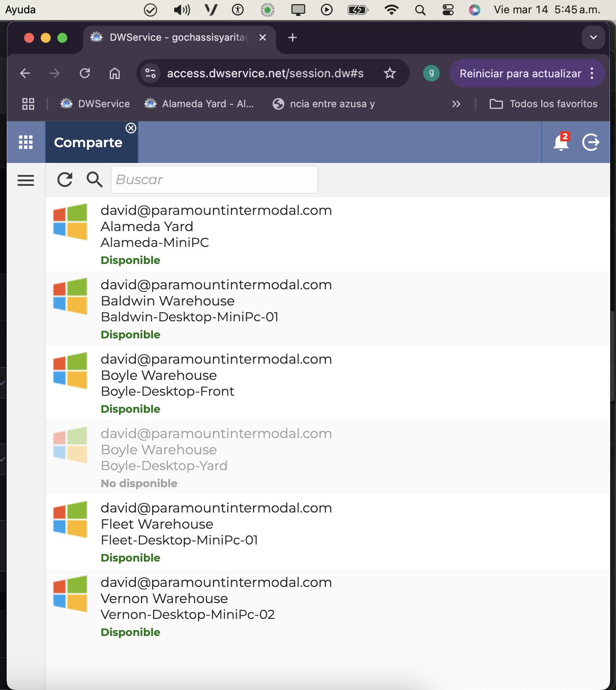Click the Alameda-MiniPC machine name

pos(155,242)
